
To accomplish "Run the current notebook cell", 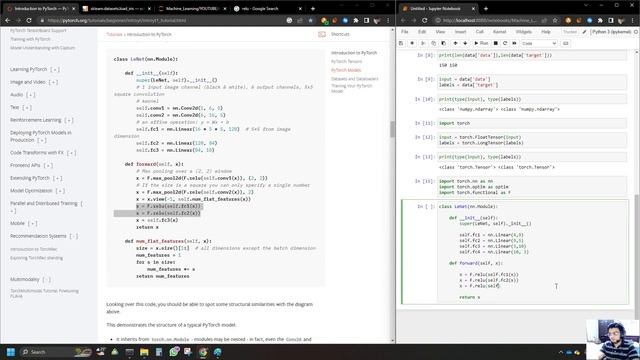I will pyautogui.click(x=481, y=43).
